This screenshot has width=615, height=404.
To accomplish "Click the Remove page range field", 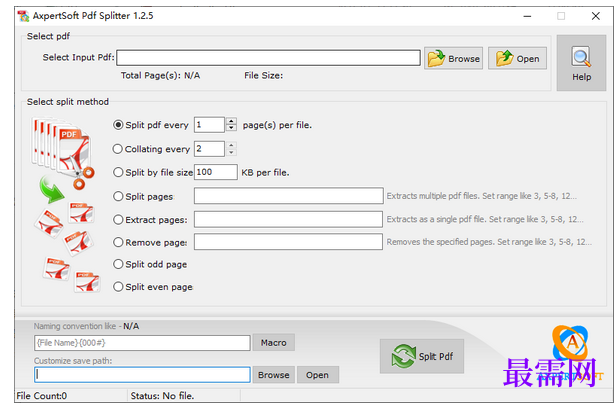I will click(x=288, y=242).
